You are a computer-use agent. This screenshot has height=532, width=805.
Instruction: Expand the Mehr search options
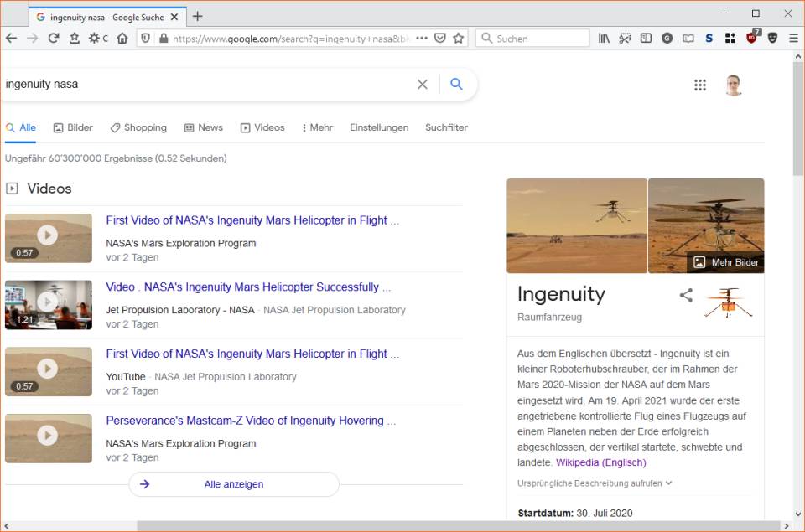coord(317,127)
